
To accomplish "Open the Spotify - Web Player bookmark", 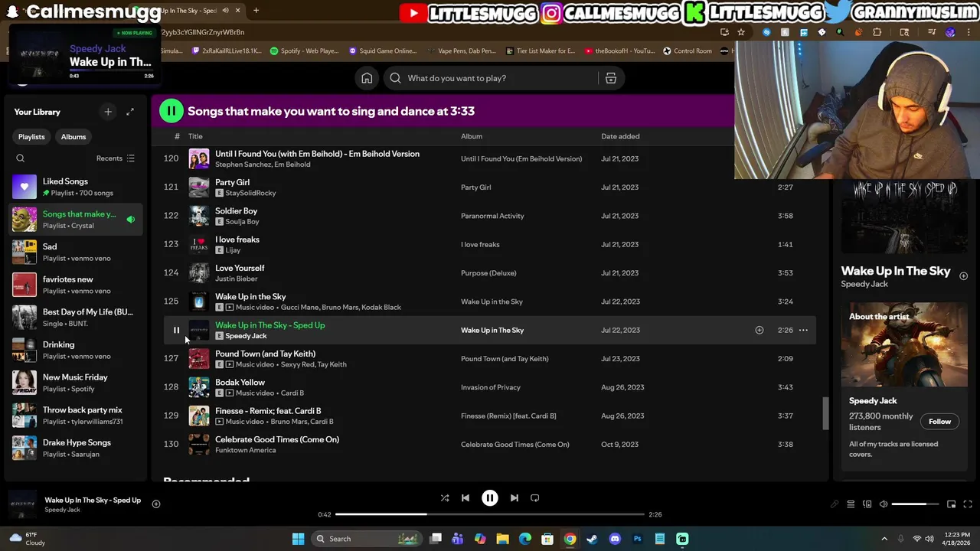I will (x=304, y=51).
